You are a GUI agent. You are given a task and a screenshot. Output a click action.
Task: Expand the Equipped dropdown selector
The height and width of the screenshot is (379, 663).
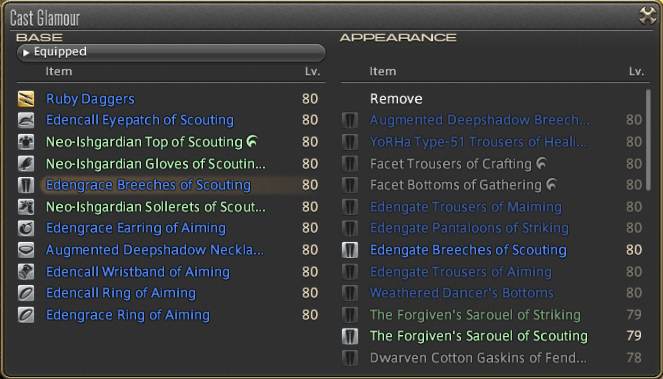coord(171,52)
